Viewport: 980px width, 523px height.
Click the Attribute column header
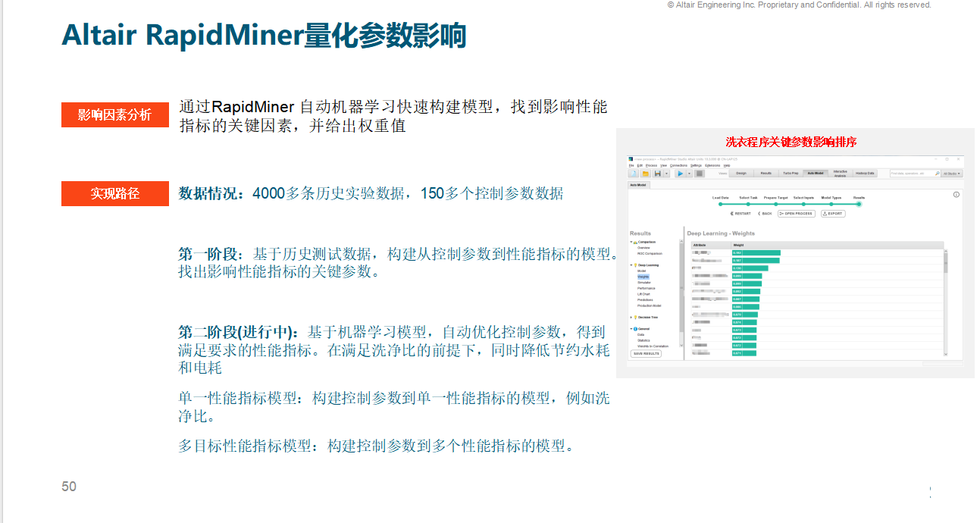(x=711, y=245)
